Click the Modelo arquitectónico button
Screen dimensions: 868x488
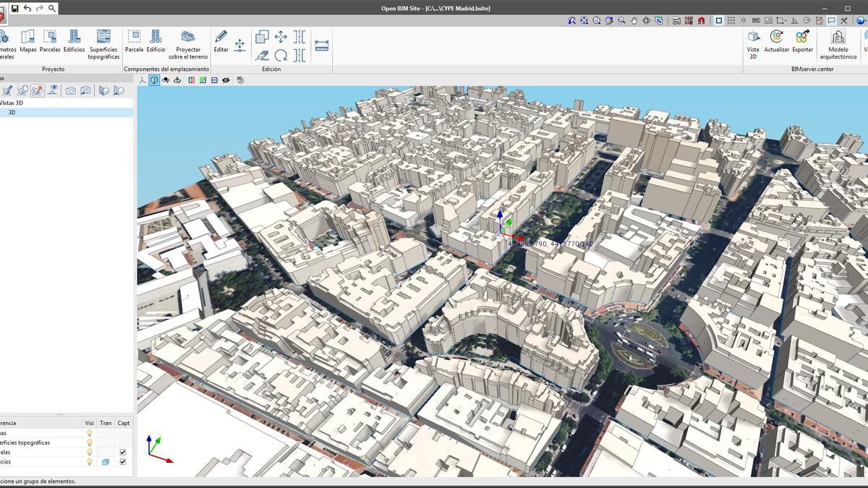tap(837, 41)
